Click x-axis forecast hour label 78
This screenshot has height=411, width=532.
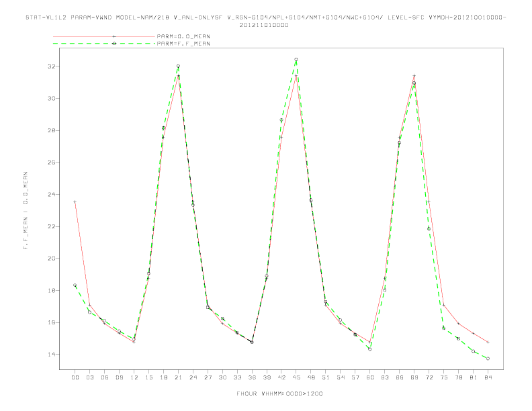458,377
